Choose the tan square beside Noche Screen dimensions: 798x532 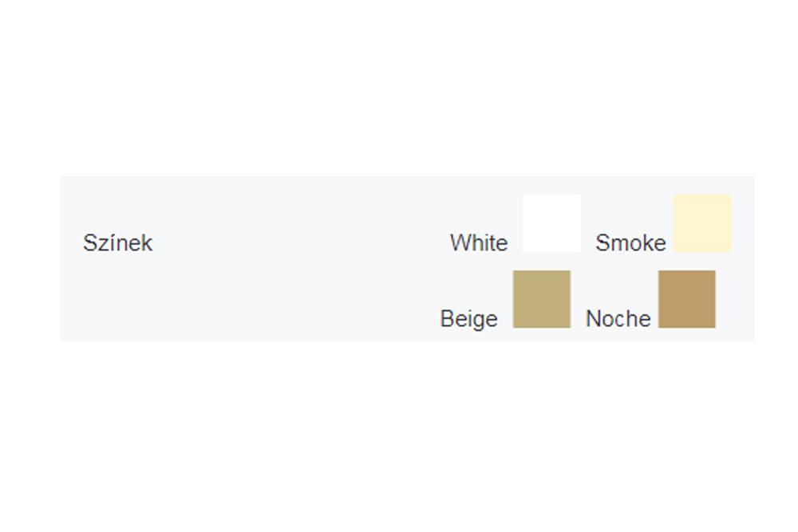(687, 299)
